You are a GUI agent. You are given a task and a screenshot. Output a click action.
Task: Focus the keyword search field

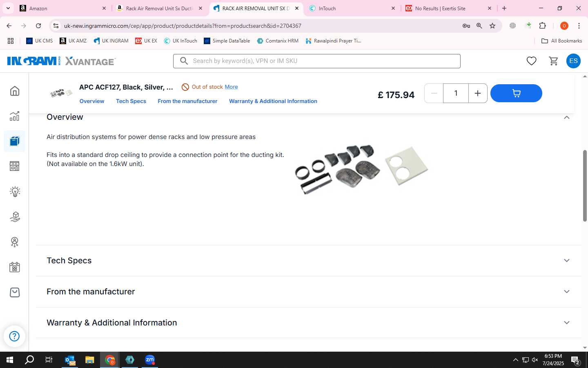click(317, 61)
